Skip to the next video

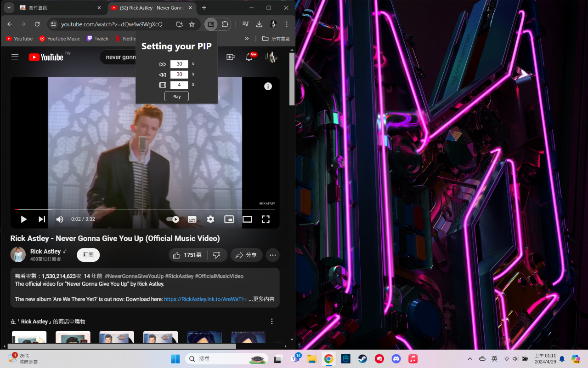42,219
